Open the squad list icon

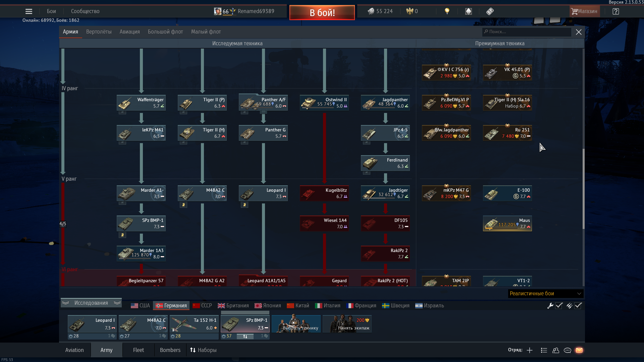point(544,350)
